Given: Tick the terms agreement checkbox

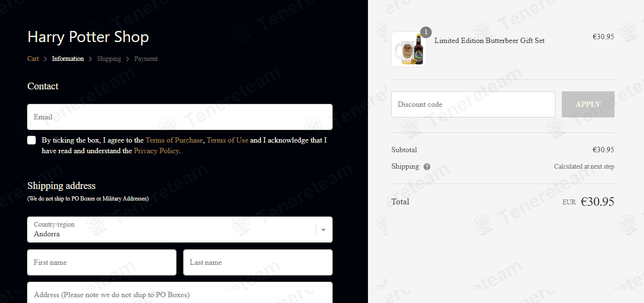Looking at the screenshot, I should coord(31,140).
